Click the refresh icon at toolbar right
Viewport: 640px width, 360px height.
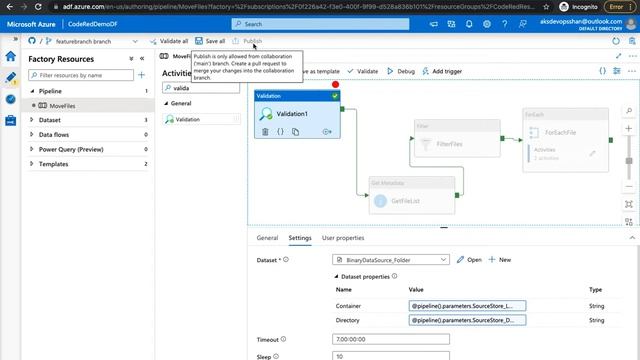tap(616, 41)
